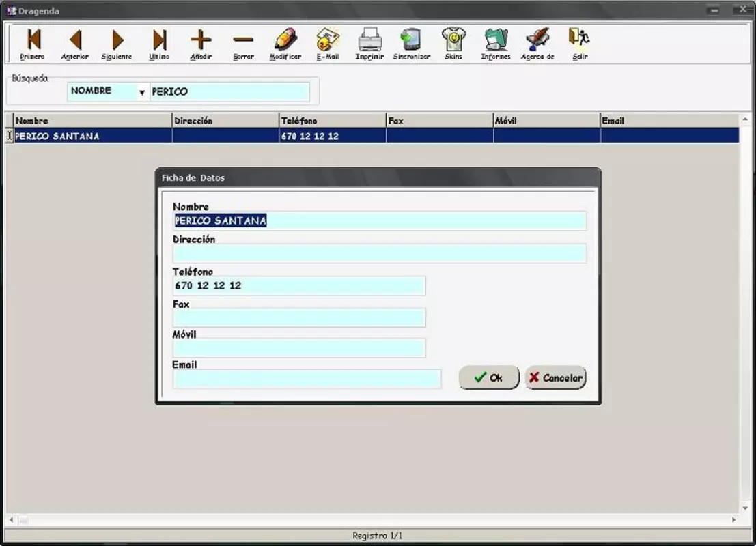Click status bar text Registro 1/1

tap(377, 536)
